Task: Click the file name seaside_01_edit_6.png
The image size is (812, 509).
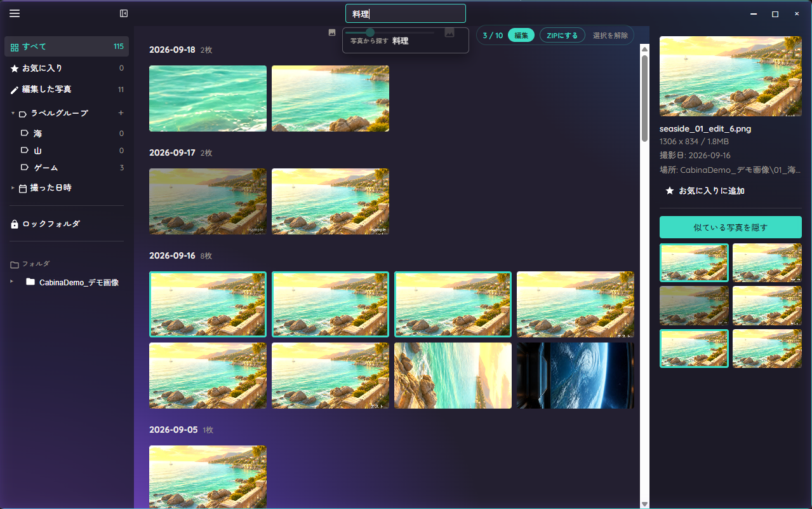Action: (705, 129)
